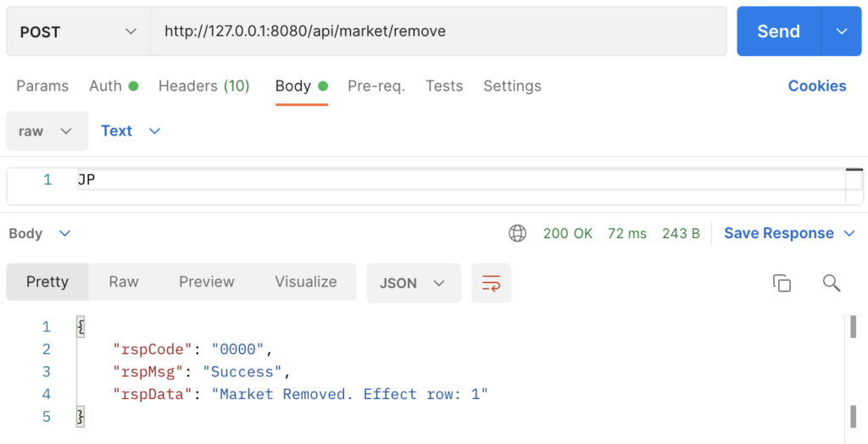868x444 pixels.
Task: Click the "rspMsg" key in response
Action: click(x=147, y=371)
